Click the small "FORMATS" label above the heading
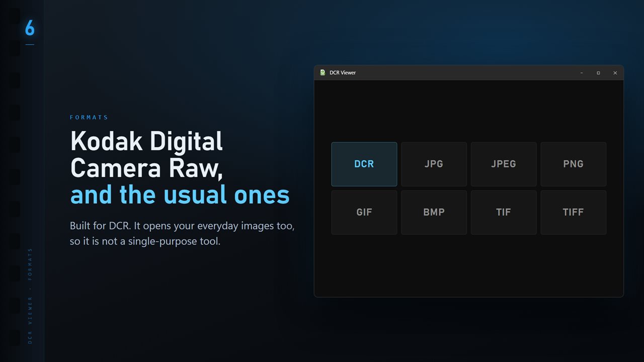Screen dimensions: 644x362 (x=89, y=117)
